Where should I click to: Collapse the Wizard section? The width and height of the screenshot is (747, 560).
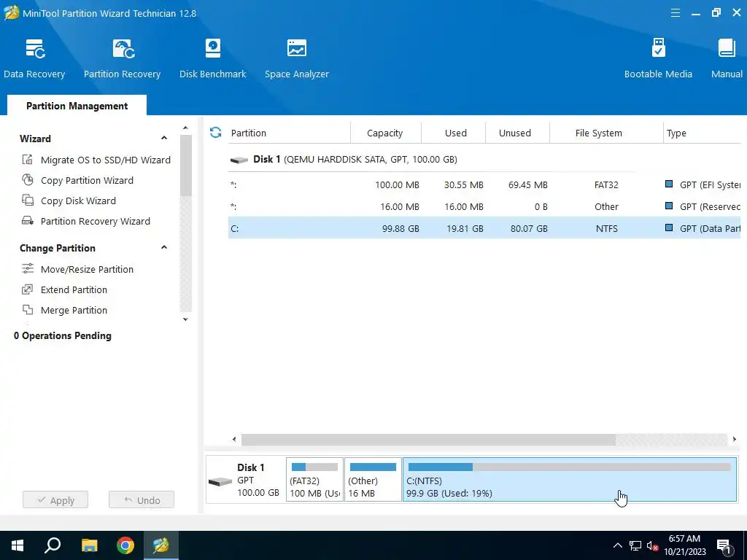(164, 138)
